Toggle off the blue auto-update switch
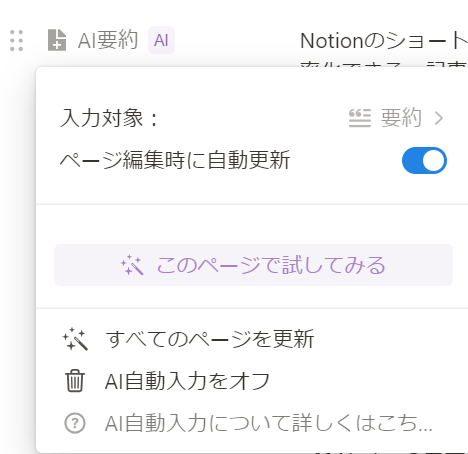The image size is (468, 454). point(424,160)
